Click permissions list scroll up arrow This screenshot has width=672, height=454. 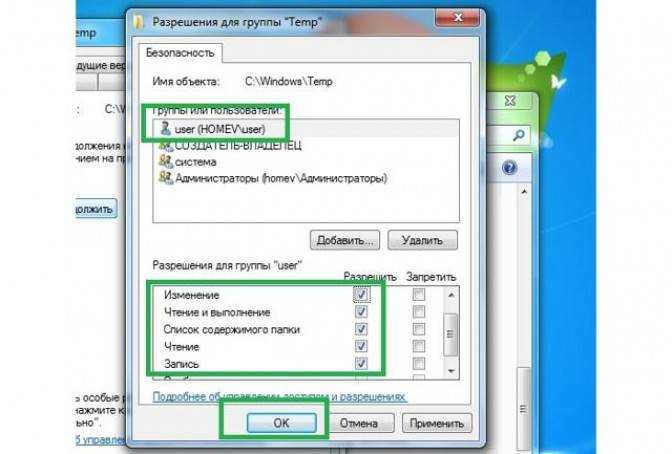pos(451,295)
